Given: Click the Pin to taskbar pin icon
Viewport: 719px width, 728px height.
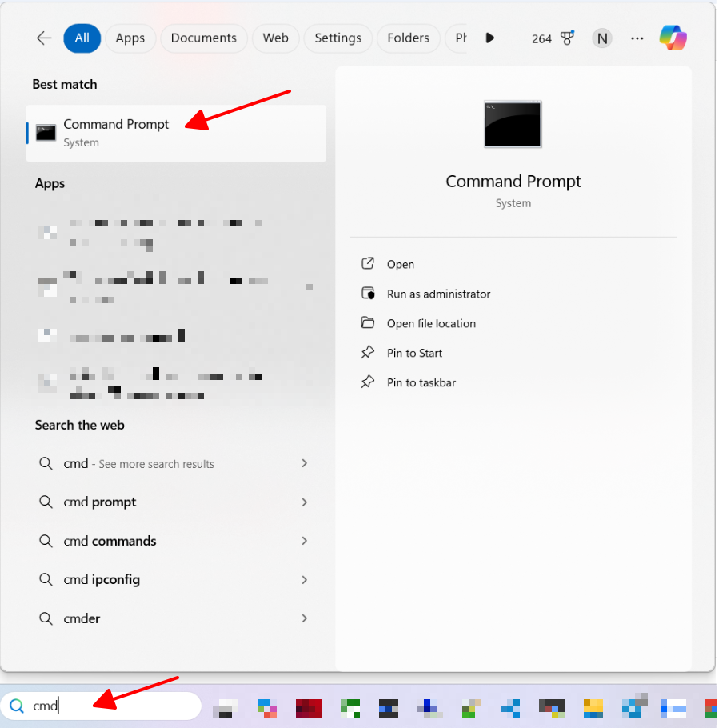Looking at the screenshot, I should 368,382.
